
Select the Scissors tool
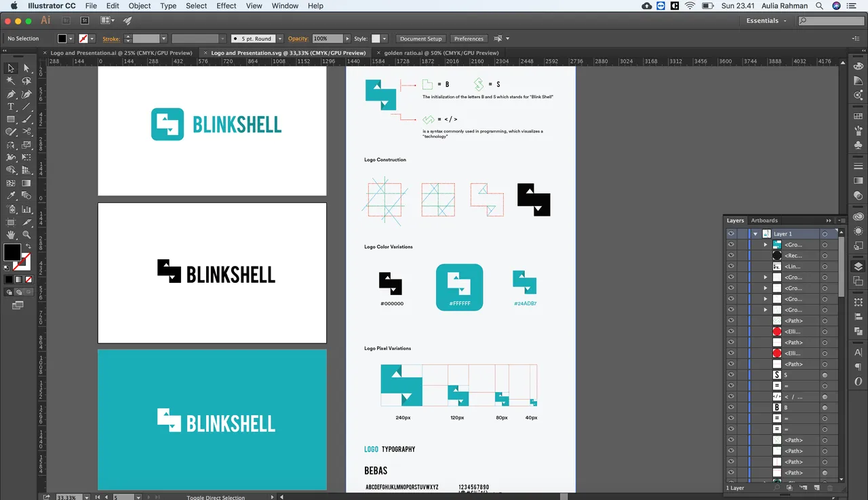coord(26,132)
